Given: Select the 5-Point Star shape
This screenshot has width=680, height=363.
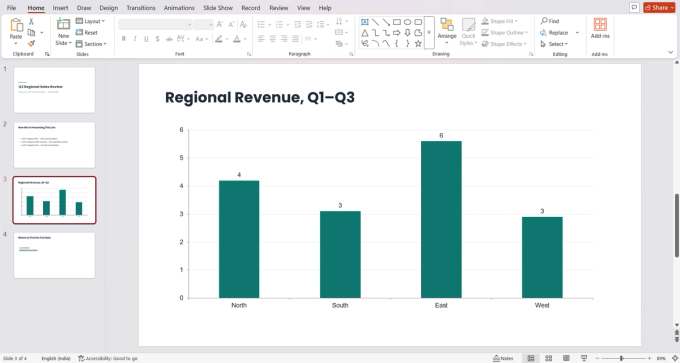Looking at the screenshot, I should click(418, 43).
